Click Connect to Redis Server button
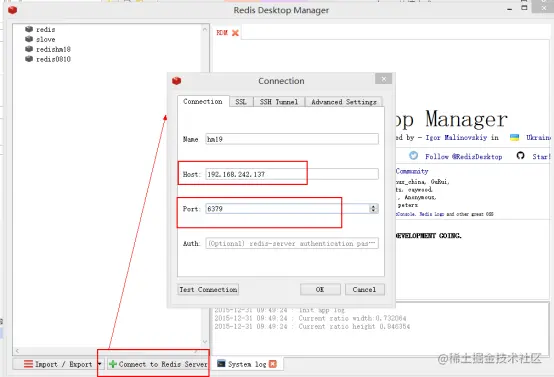This screenshot has height=377, width=554. tap(158, 364)
